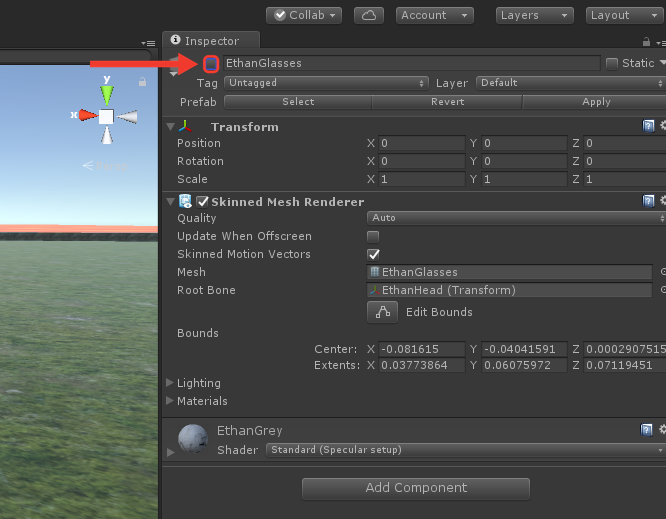Click the Transform component axes icon
Screen dimensions: 666x519
(x=185, y=126)
